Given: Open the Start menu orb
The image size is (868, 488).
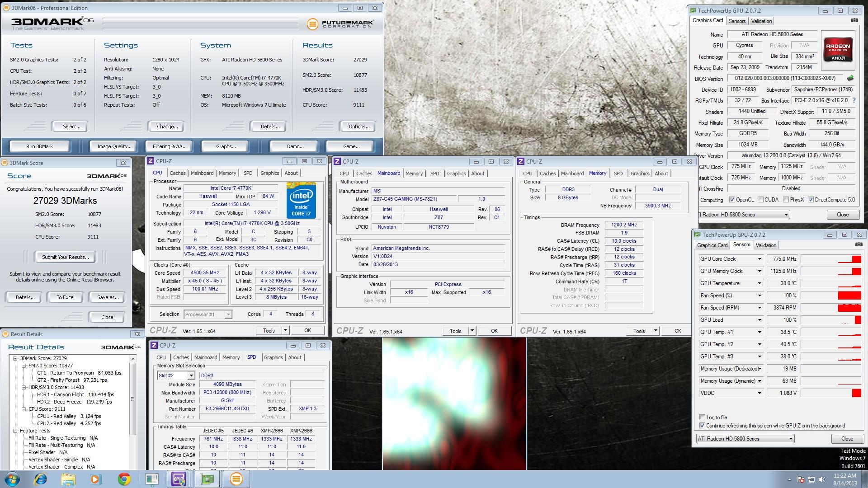Looking at the screenshot, I should [12, 479].
